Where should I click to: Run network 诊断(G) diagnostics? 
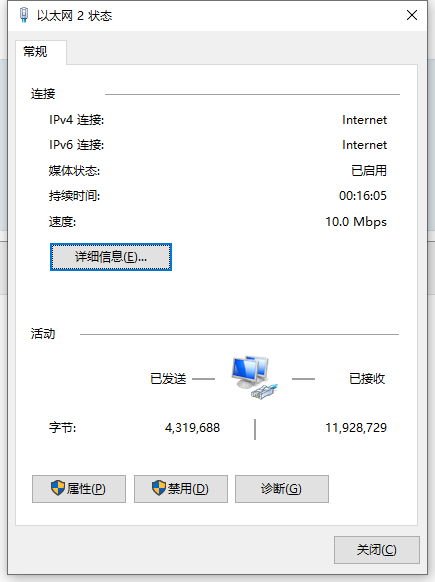pos(282,489)
